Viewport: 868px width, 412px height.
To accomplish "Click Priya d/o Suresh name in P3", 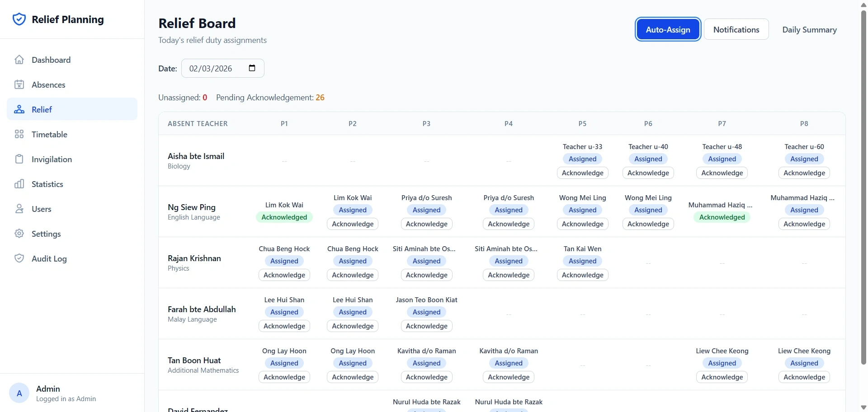I will tap(426, 198).
